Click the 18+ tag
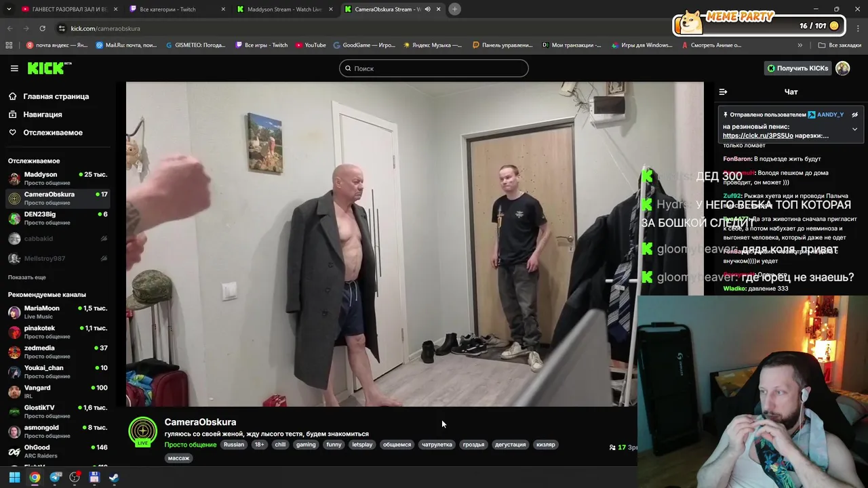The image size is (868, 488). point(259,445)
